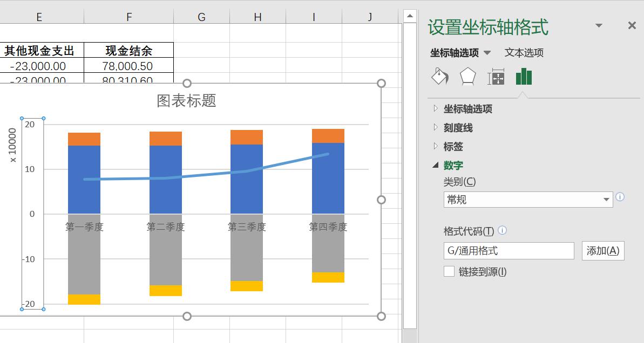Click cell 现金结余
Viewport: 644px width, 343px height.
(x=129, y=51)
